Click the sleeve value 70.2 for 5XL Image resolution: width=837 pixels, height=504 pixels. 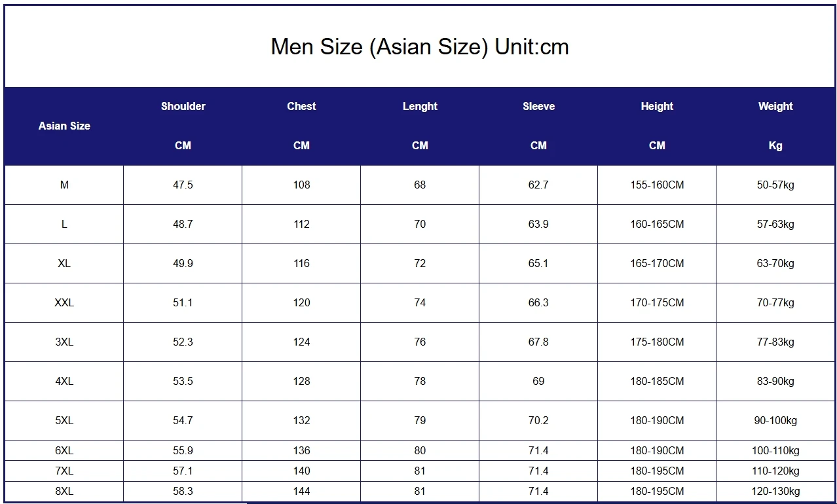coord(538,420)
